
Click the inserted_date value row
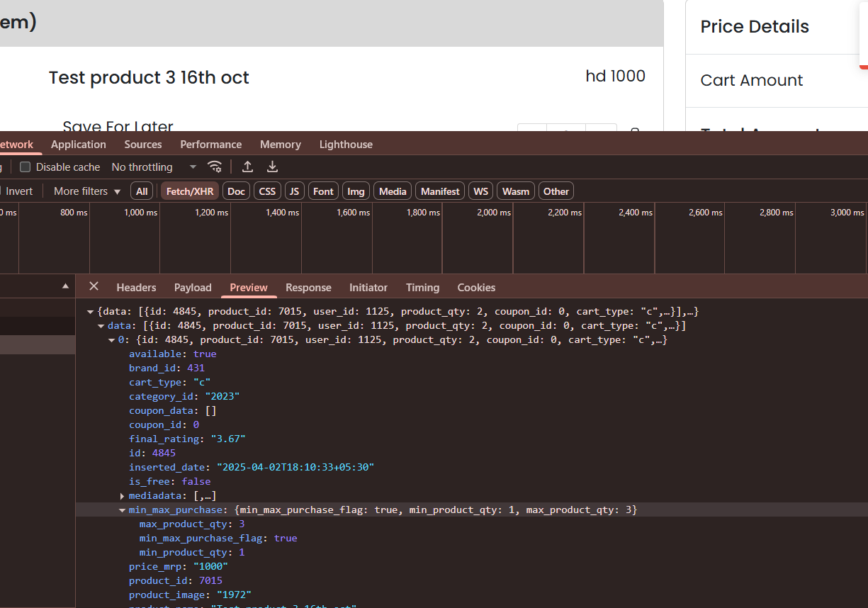pos(252,468)
